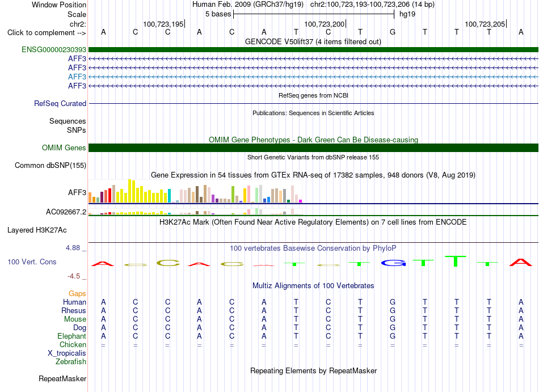Screen dimensions: 539x392
Task: Click the Chicken species row label
Action: [73, 344]
